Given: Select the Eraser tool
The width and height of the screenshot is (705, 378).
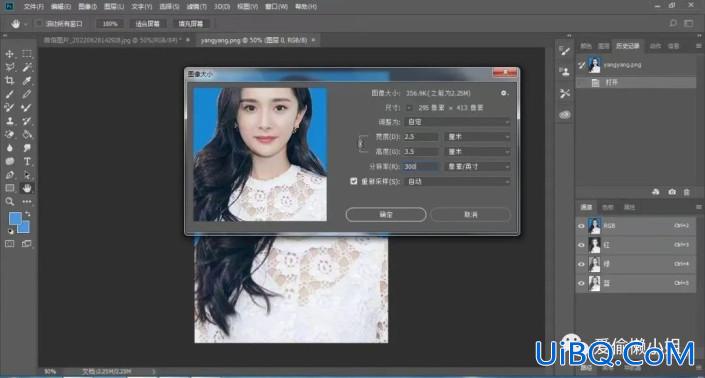Looking at the screenshot, I should coord(9,134).
